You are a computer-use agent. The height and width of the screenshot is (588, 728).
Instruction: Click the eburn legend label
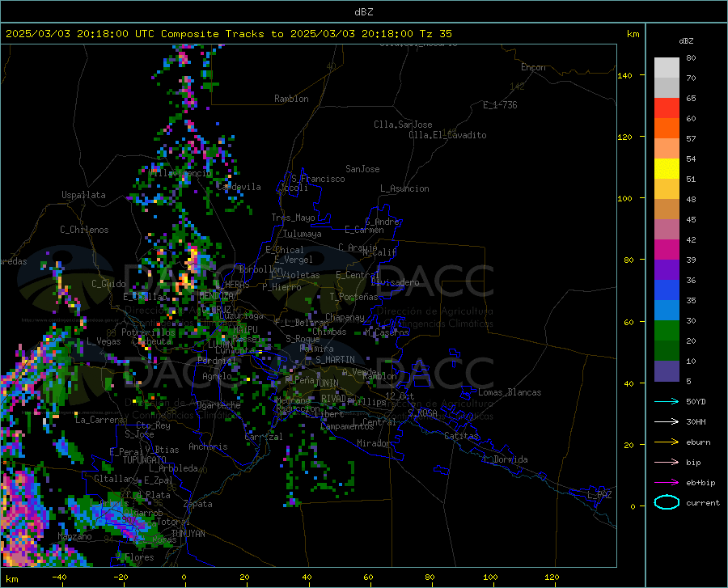pyautogui.click(x=698, y=442)
